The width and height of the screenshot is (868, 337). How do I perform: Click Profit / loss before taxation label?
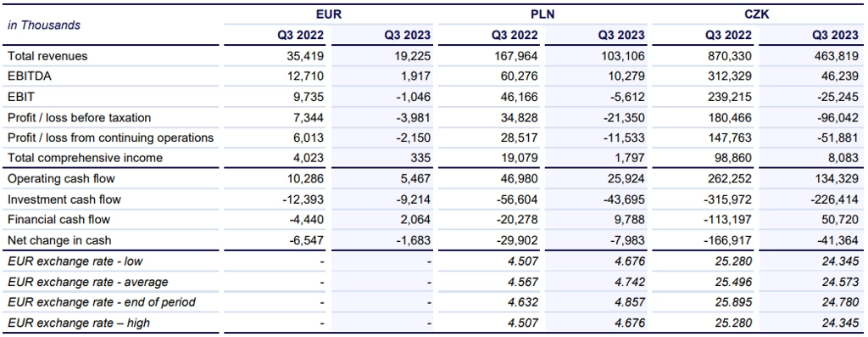tap(79, 117)
